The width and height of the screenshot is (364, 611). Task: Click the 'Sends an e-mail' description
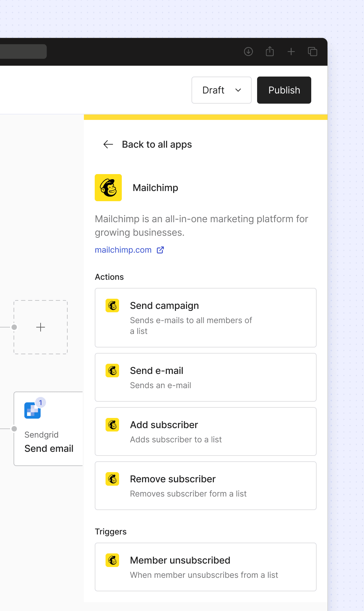click(x=161, y=385)
